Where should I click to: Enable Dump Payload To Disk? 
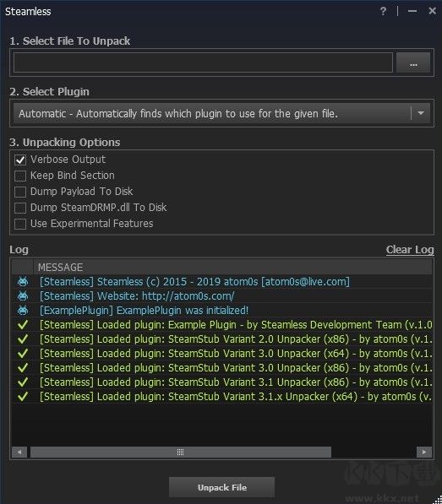click(x=20, y=192)
